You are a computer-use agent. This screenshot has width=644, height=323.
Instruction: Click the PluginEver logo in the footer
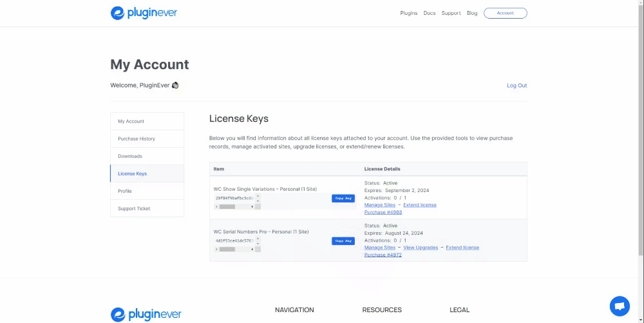(x=146, y=315)
